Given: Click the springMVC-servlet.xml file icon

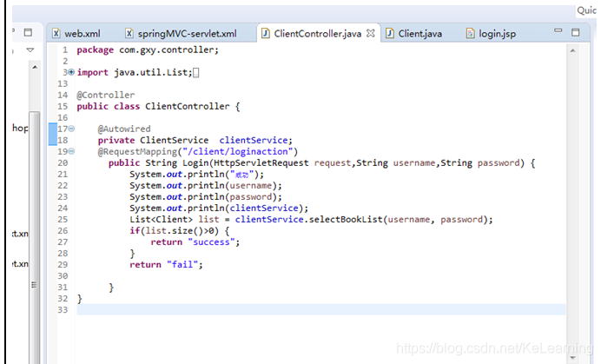Looking at the screenshot, I should click(129, 33).
